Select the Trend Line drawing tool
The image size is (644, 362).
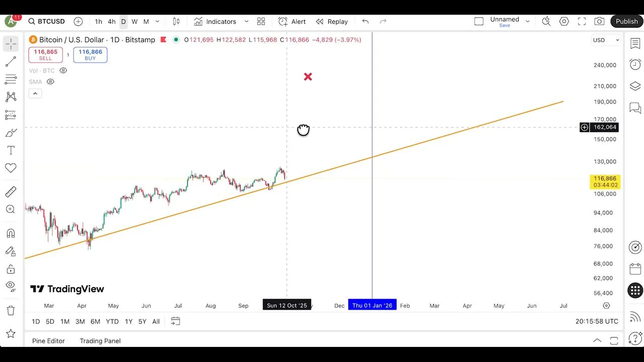11,61
